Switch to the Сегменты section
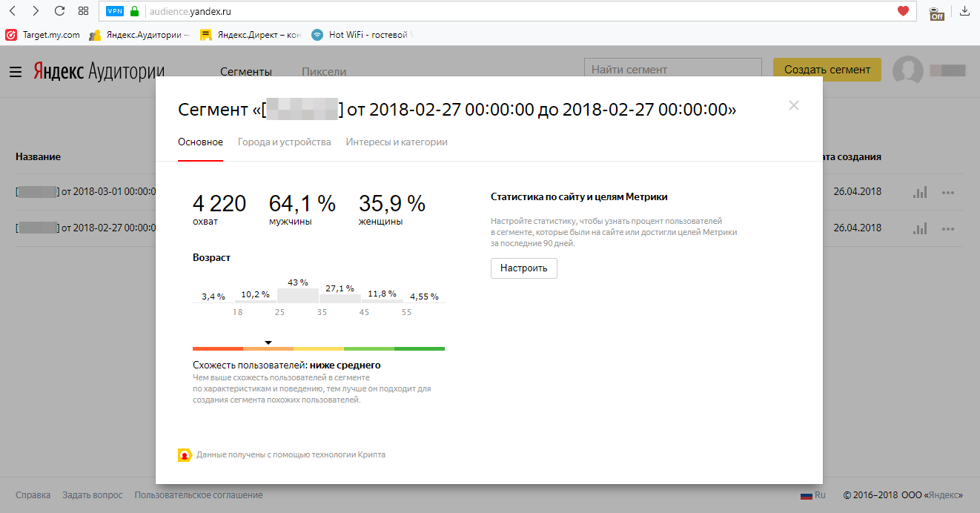This screenshot has width=980, height=513. [x=246, y=72]
